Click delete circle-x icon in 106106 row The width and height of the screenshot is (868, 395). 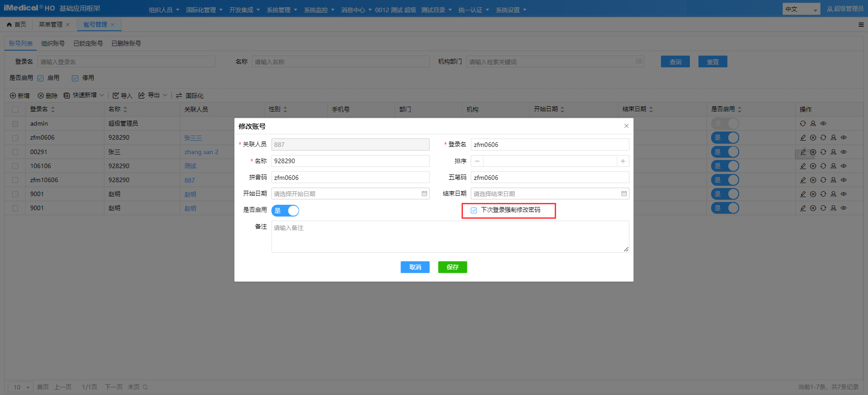[x=813, y=166]
